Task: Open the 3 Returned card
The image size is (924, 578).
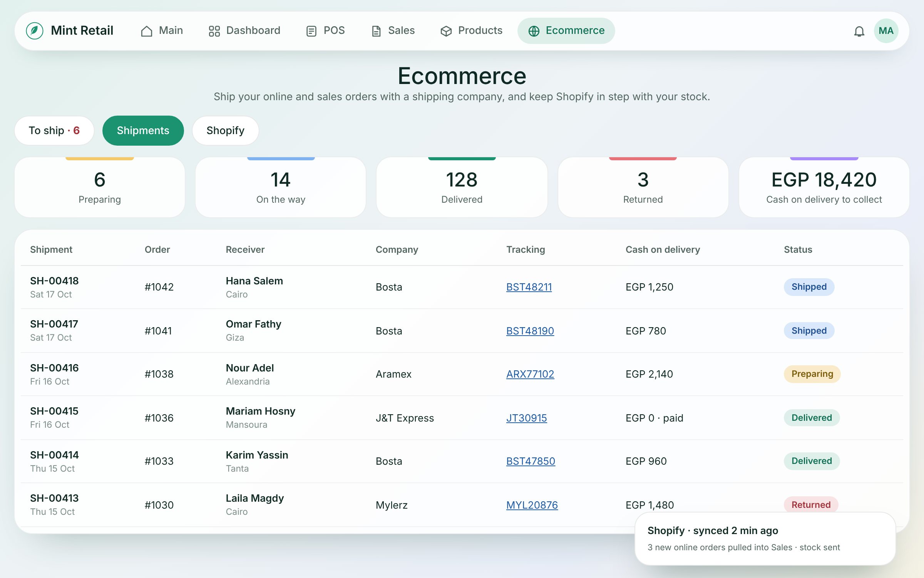Action: [643, 187]
